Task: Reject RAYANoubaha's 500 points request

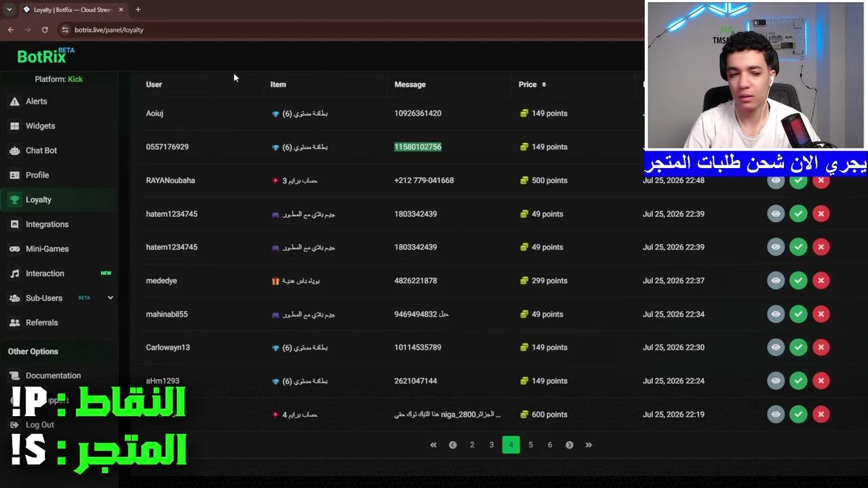Action: point(821,180)
